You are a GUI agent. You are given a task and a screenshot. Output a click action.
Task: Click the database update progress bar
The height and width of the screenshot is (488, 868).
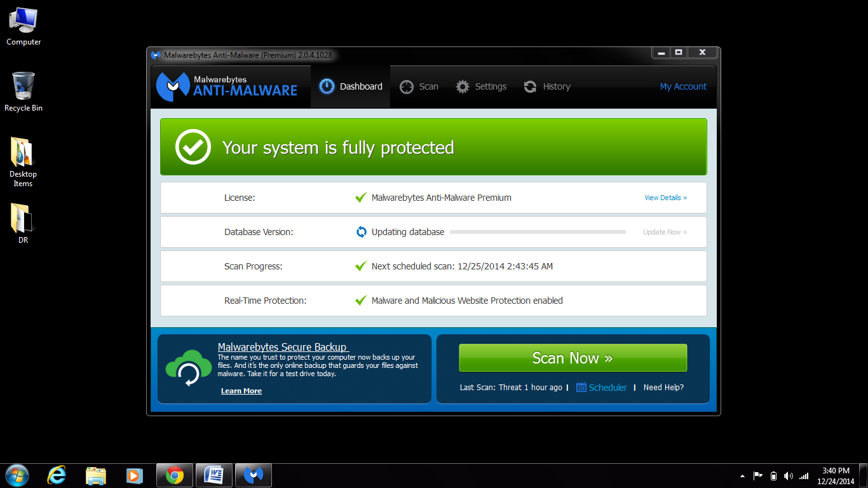[538, 232]
